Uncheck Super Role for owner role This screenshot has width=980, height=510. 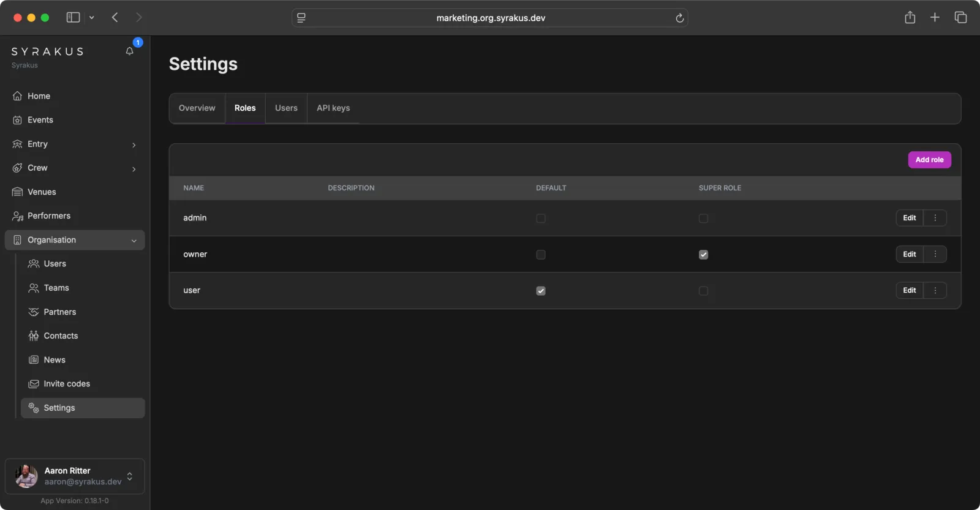click(703, 255)
